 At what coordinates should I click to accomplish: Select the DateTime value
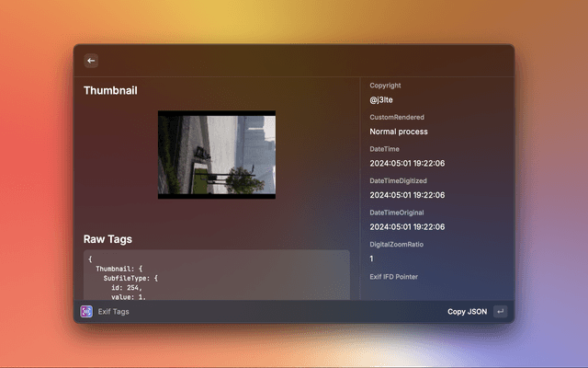click(407, 163)
